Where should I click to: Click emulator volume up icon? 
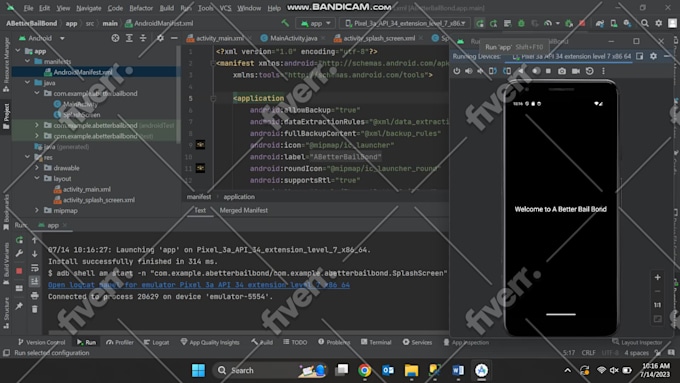[469, 71]
